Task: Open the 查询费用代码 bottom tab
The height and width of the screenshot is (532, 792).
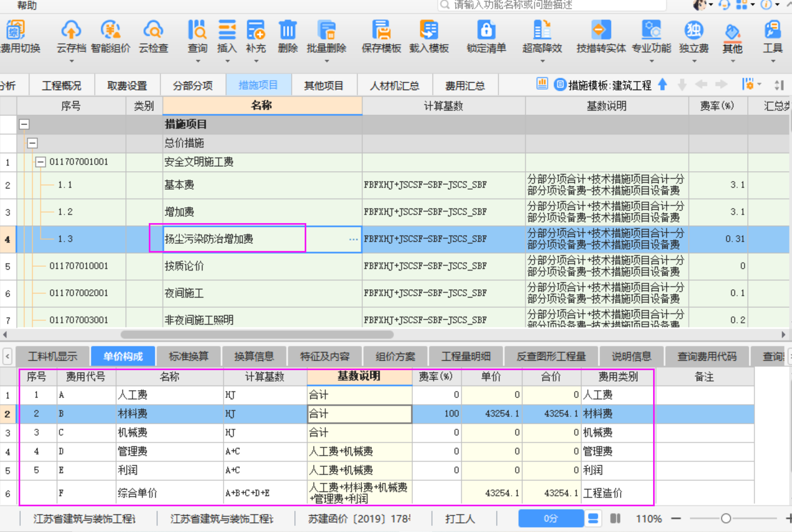Action: tap(707, 356)
